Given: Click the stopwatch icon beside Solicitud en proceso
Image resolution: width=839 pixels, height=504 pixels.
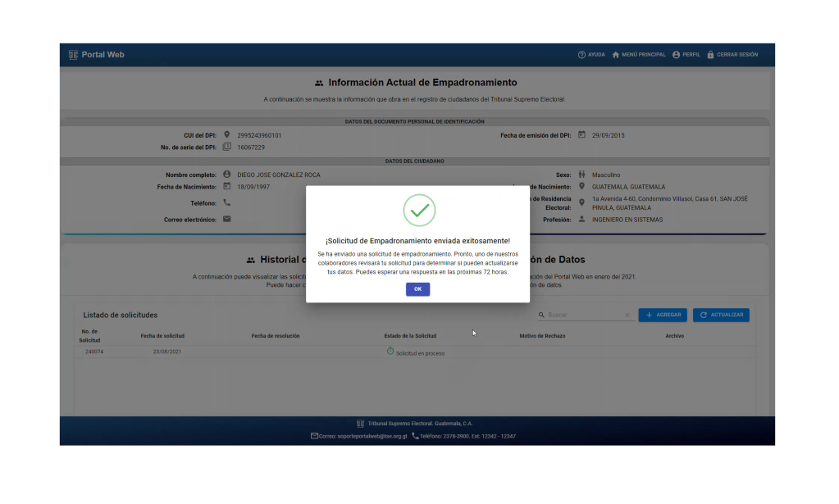Looking at the screenshot, I should pyautogui.click(x=390, y=352).
